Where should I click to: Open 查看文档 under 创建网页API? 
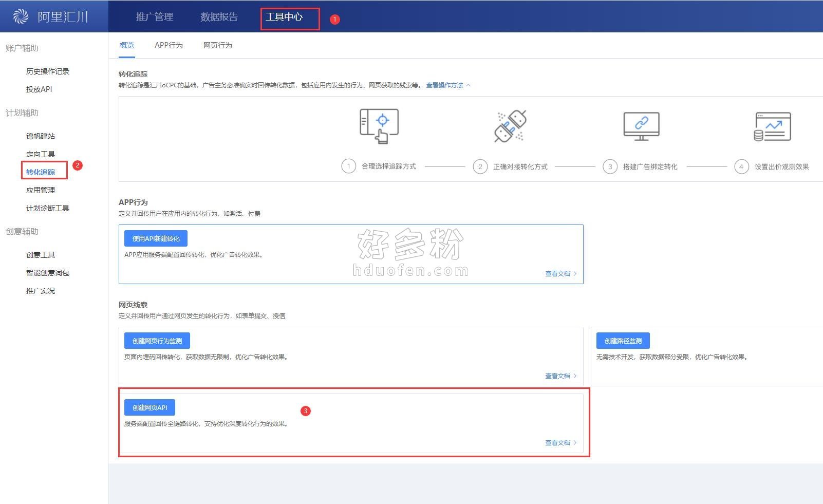560,443
